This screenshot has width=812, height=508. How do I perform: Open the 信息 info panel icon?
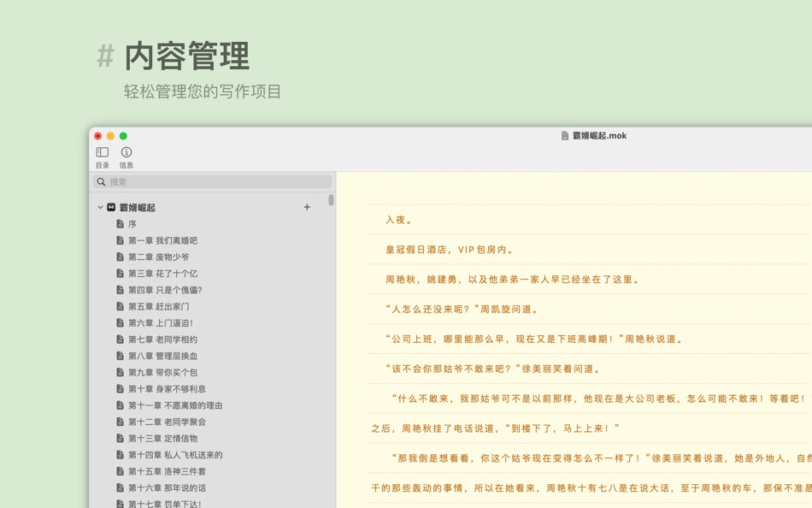point(127,152)
